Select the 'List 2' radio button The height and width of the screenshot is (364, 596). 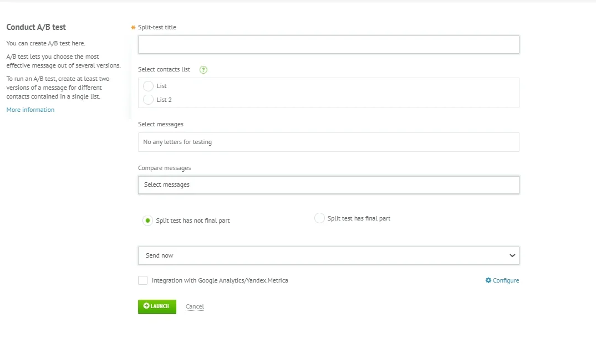pyautogui.click(x=148, y=100)
